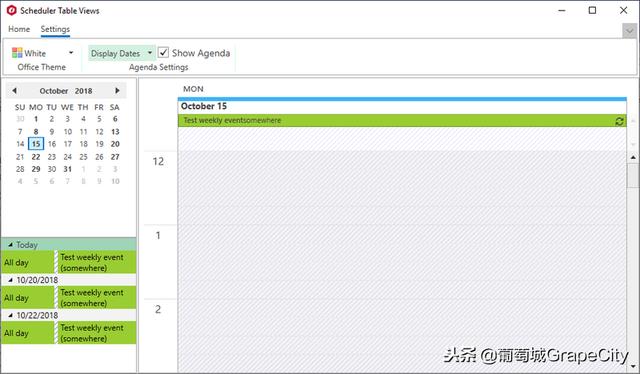
Task: Minimize the Scheduler Table Views window
Action: [562, 10]
